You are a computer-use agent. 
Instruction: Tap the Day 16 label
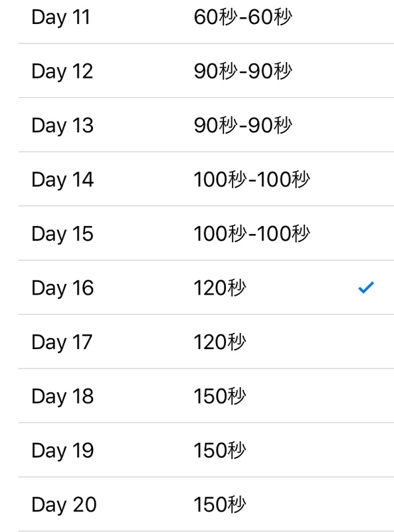coord(62,289)
